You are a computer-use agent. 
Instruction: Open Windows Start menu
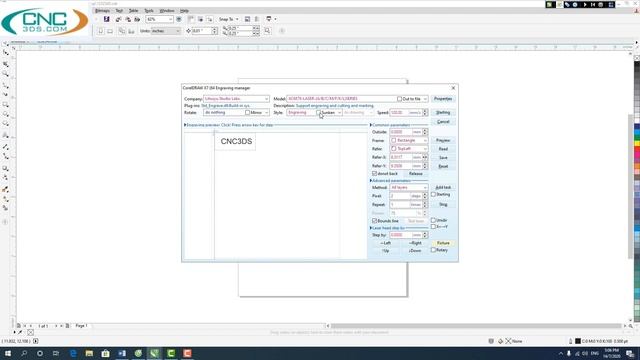pyautogui.click(x=8, y=353)
